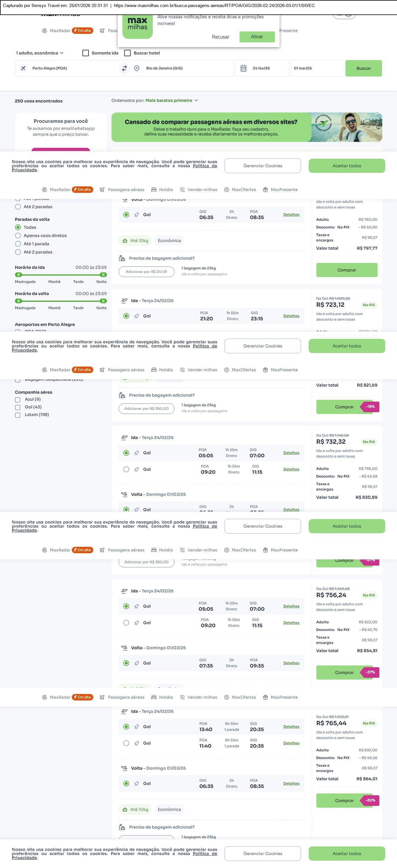Filter by Latam airline checkbox

(x=18, y=415)
